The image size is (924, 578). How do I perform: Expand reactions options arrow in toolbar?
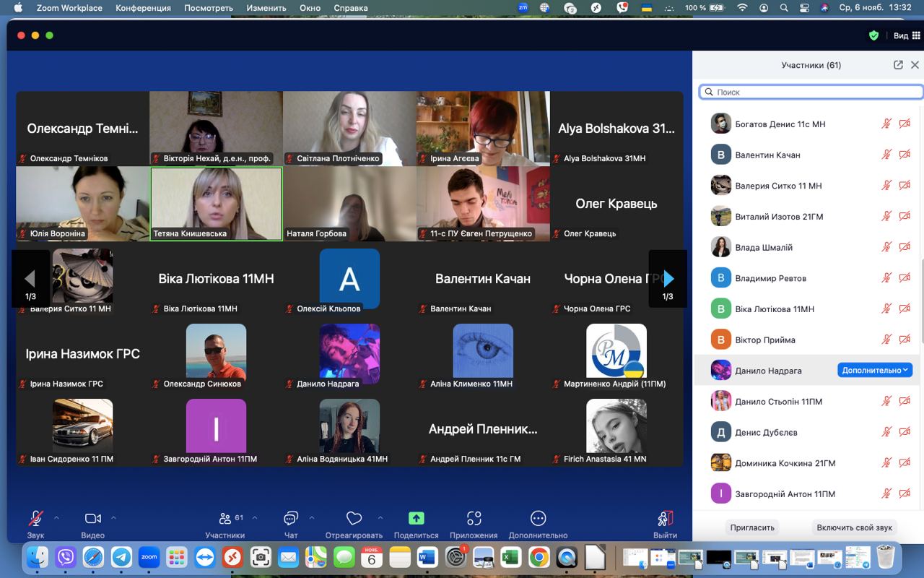coord(380,518)
